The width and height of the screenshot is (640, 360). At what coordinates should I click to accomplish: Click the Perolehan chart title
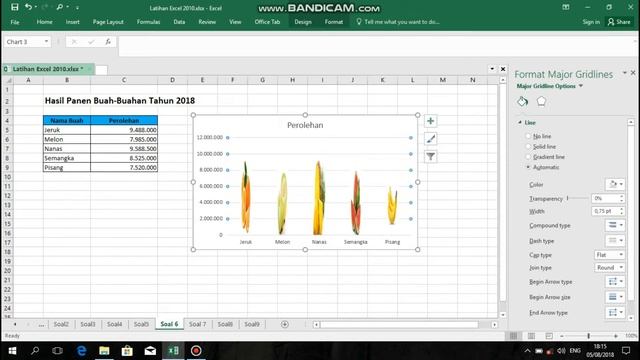(305, 125)
